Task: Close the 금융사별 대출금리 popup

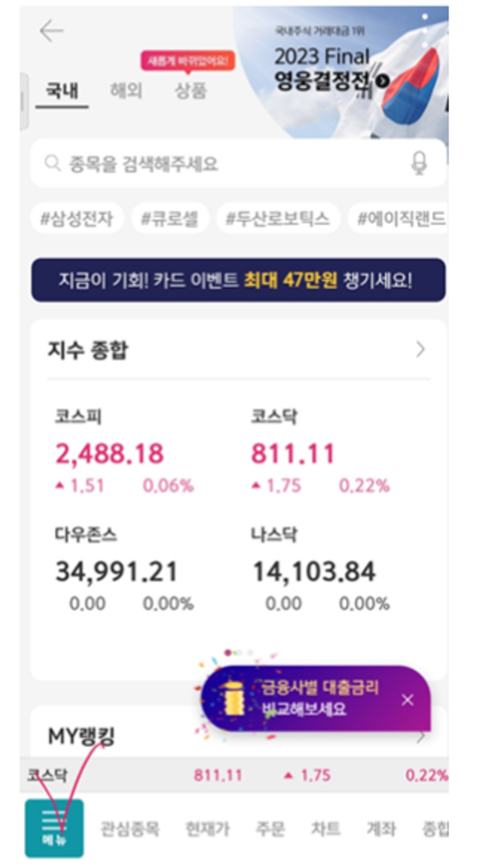Action: tap(408, 700)
